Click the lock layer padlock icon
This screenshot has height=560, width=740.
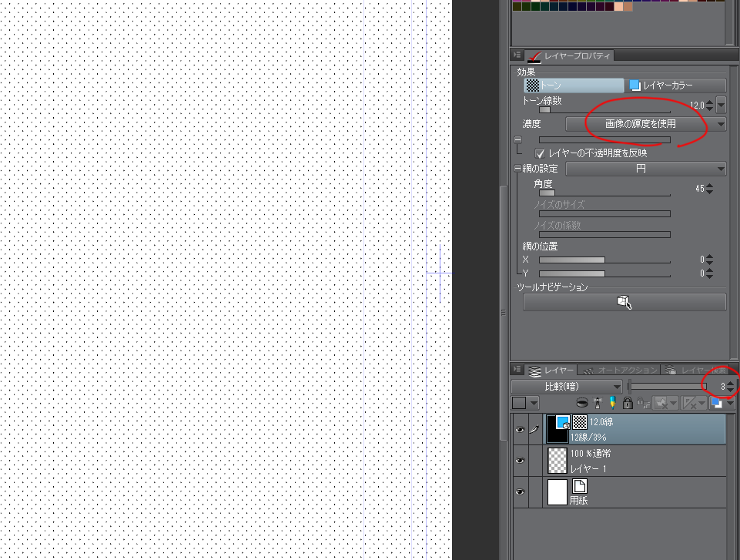click(x=628, y=403)
